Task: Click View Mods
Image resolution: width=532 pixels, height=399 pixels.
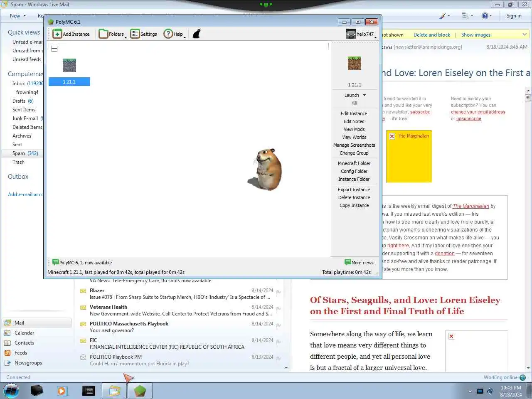Action: (x=354, y=129)
